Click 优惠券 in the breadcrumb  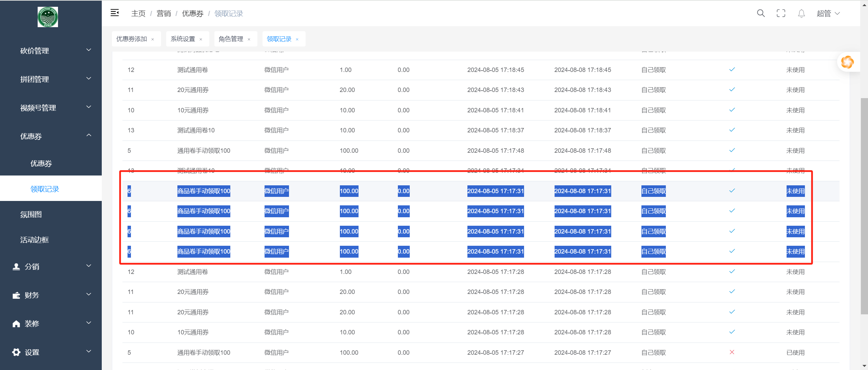point(193,14)
